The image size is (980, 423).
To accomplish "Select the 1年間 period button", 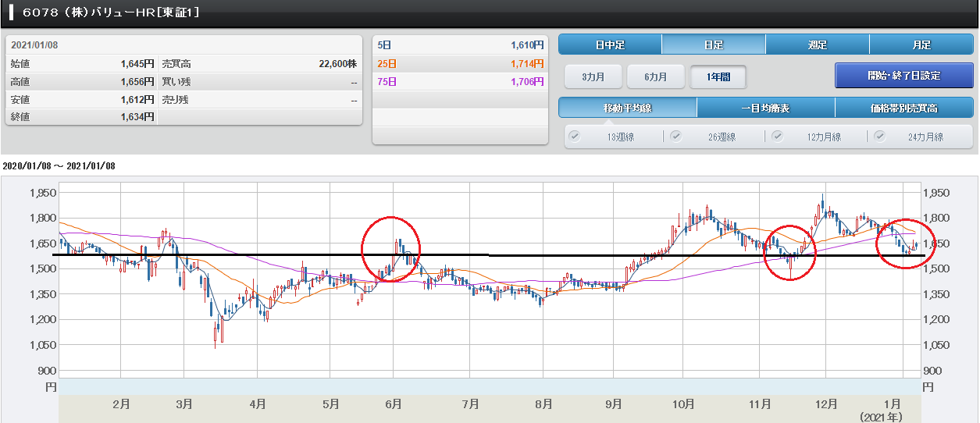I will tap(718, 76).
